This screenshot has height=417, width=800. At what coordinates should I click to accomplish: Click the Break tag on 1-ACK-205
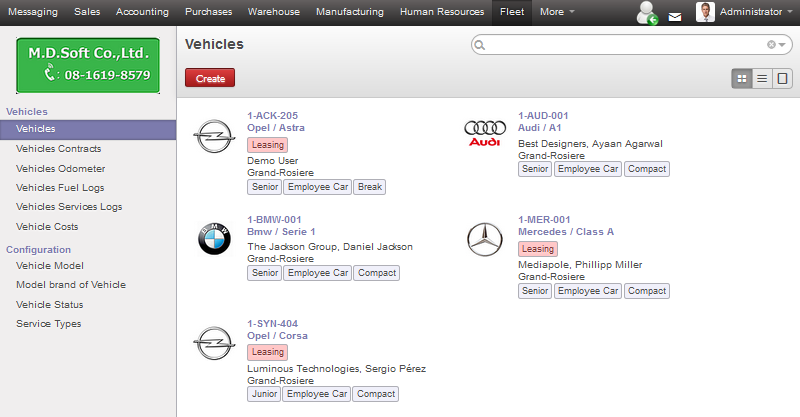click(370, 187)
